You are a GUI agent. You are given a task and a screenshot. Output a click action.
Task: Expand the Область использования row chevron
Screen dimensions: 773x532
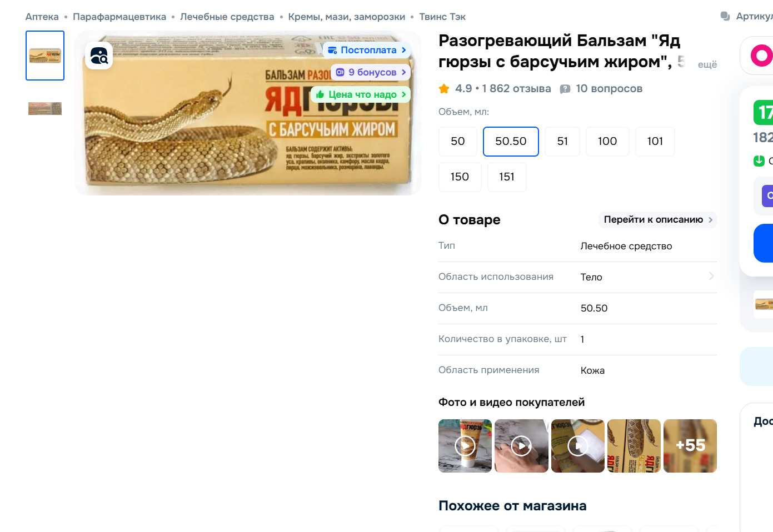[711, 277]
